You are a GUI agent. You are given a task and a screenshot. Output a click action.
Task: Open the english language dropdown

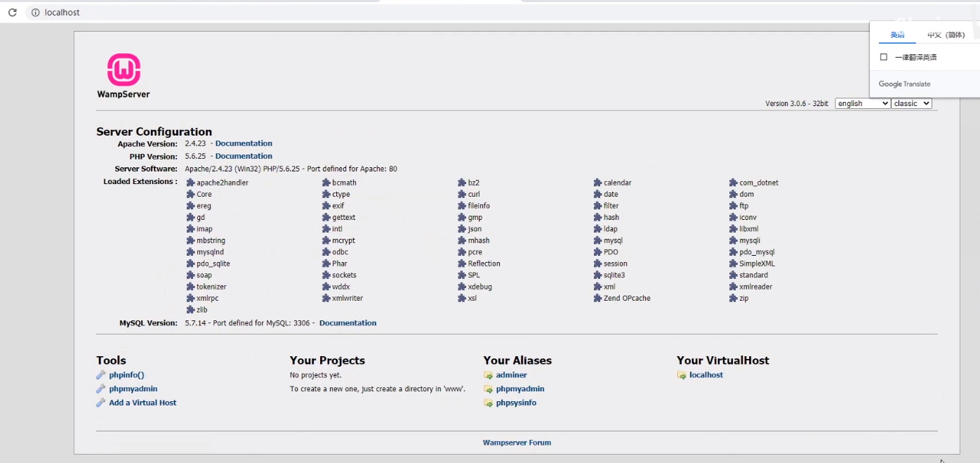(x=863, y=103)
